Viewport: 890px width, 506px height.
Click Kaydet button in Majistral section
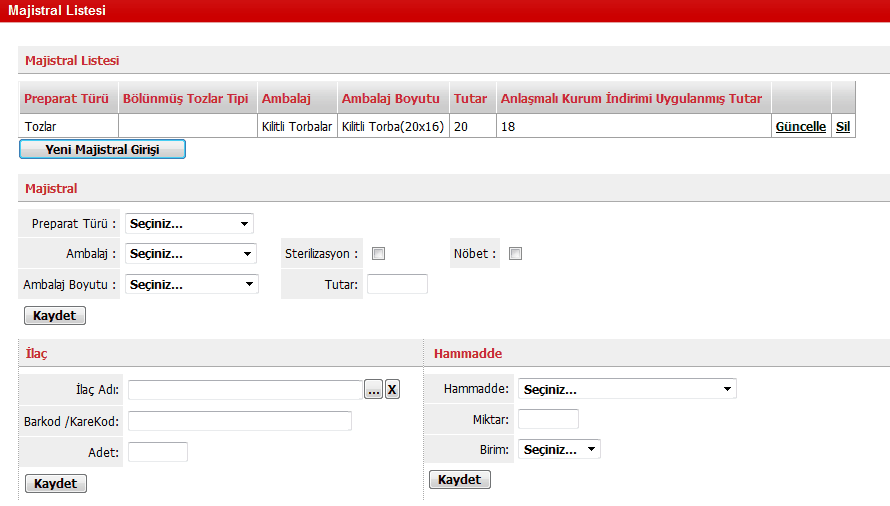(55, 316)
